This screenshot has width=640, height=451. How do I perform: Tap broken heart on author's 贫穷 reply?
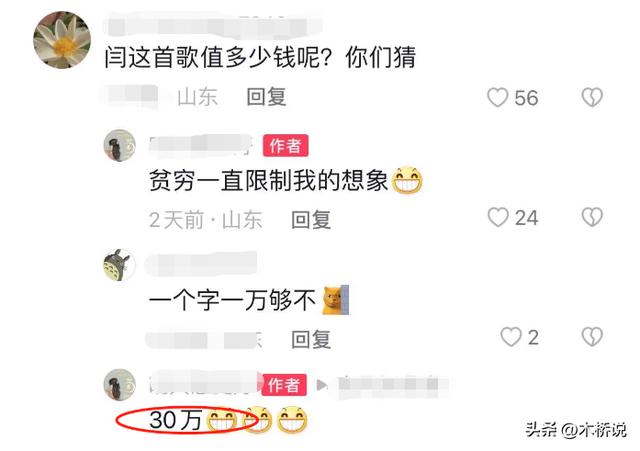click(x=592, y=217)
